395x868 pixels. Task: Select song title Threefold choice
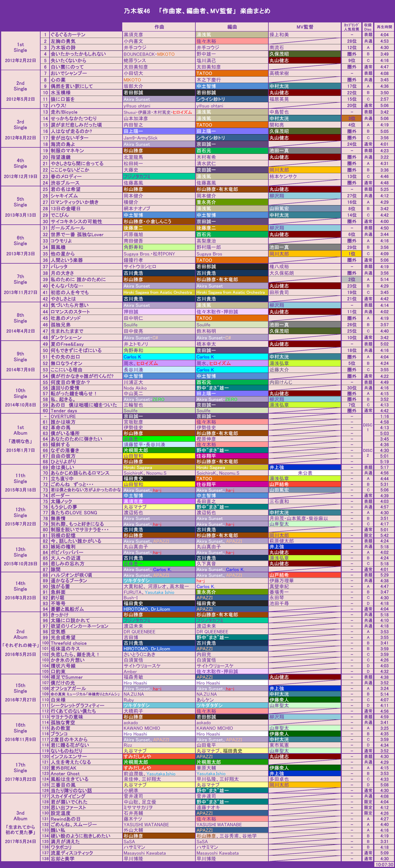pyautogui.click(x=69, y=643)
